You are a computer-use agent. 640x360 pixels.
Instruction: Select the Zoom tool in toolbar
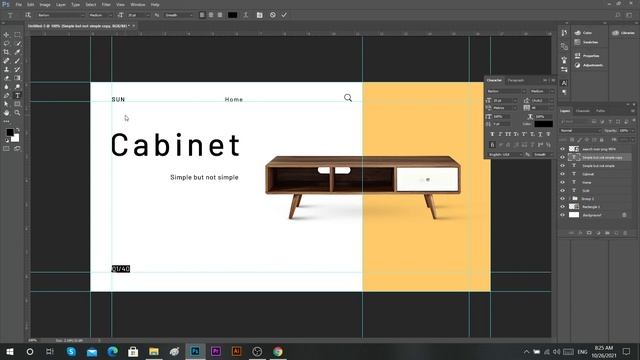coord(17,113)
